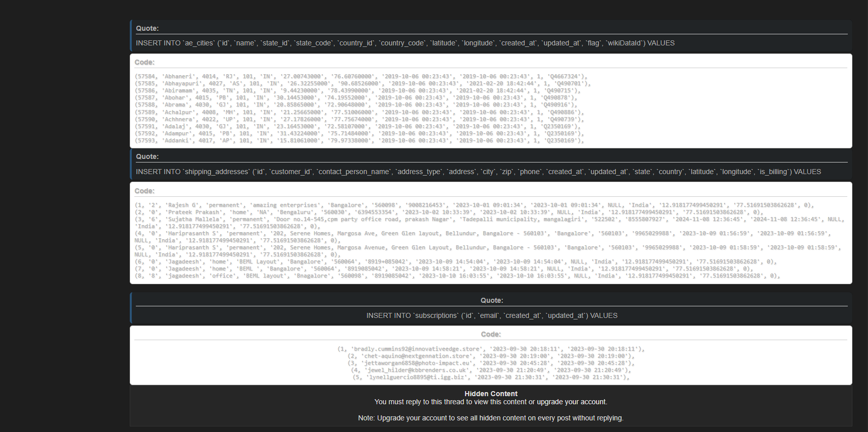Click the 'Upgrade your account' note text

[x=490, y=418]
